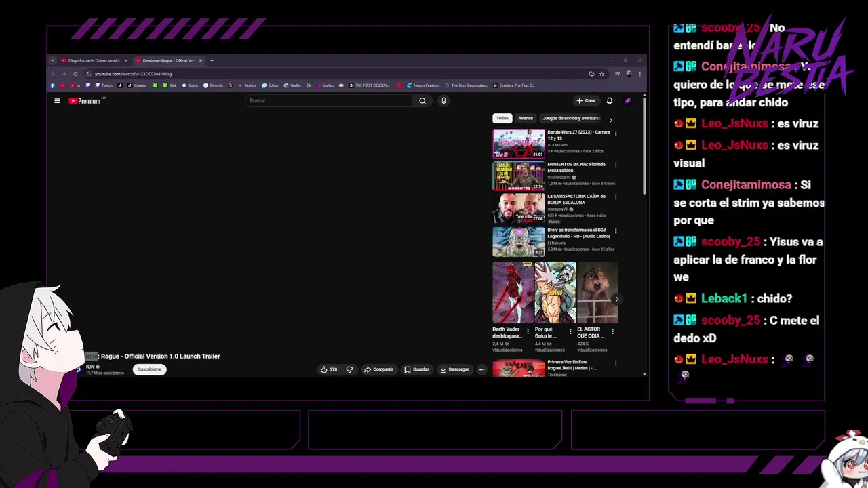The image size is (868, 488).
Task: Open options for Barbie Wars 27 video
Action: point(616,133)
